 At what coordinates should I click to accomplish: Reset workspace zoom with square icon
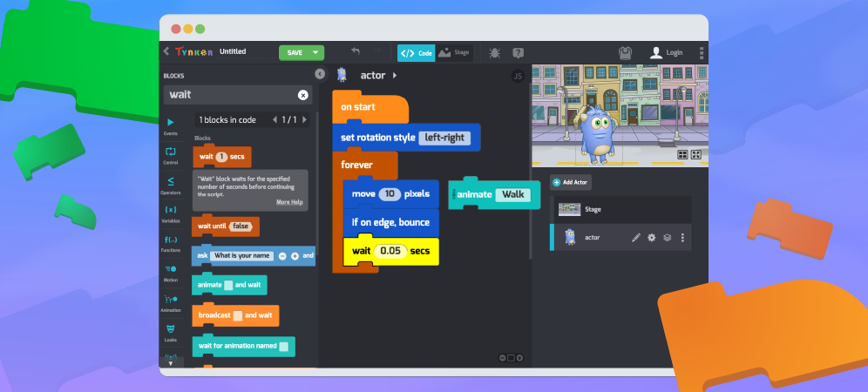click(x=511, y=358)
